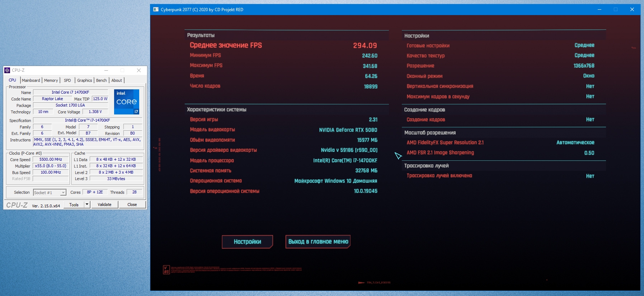This screenshot has height=296, width=644.
Task: Click the Число кадров value 18899
Action: [x=371, y=86]
